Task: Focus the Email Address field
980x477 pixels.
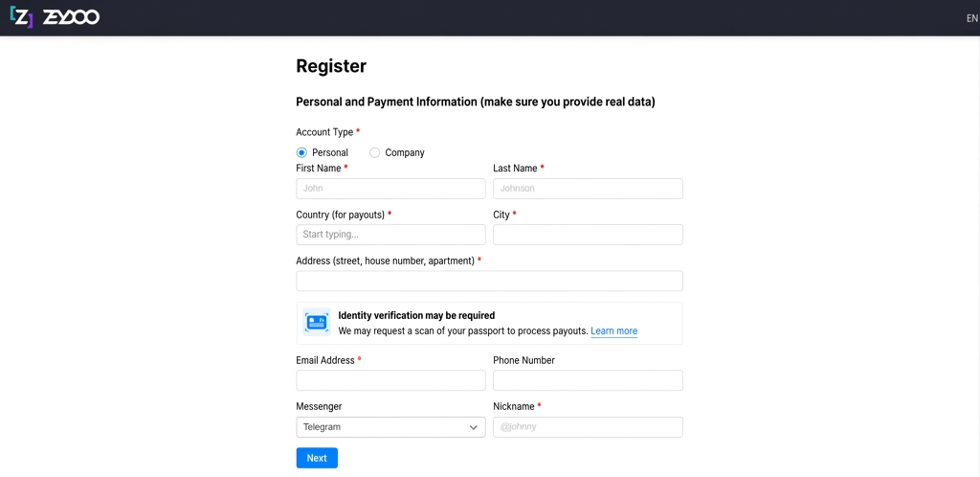Action: [390, 380]
